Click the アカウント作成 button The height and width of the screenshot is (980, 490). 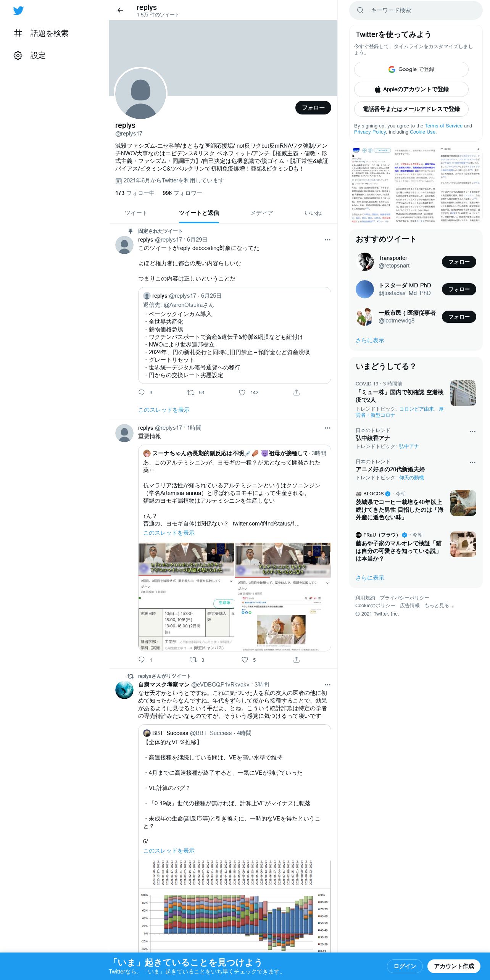[454, 966]
